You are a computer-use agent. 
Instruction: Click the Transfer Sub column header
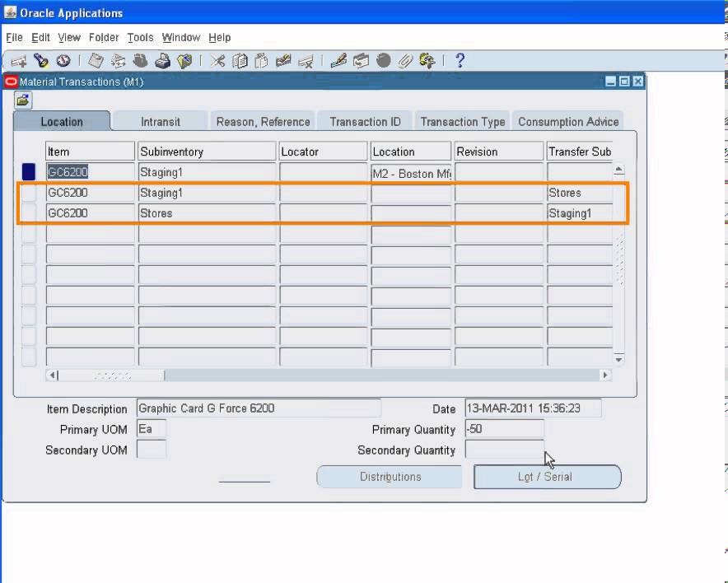pyautogui.click(x=580, y=152)
